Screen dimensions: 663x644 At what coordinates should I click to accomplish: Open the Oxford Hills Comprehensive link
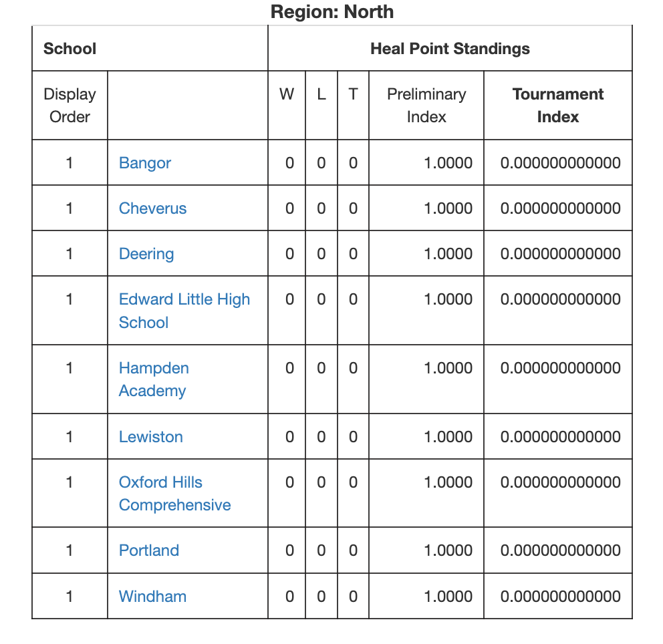click(175, 494)
